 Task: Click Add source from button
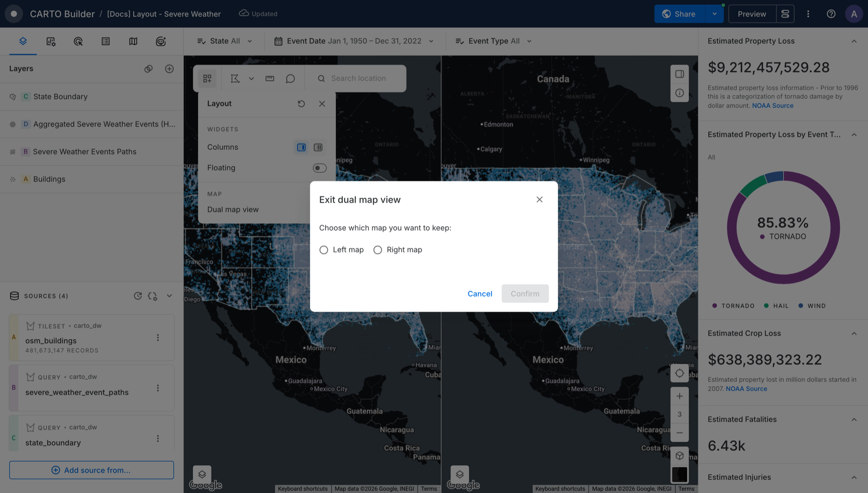coord(92,470)
